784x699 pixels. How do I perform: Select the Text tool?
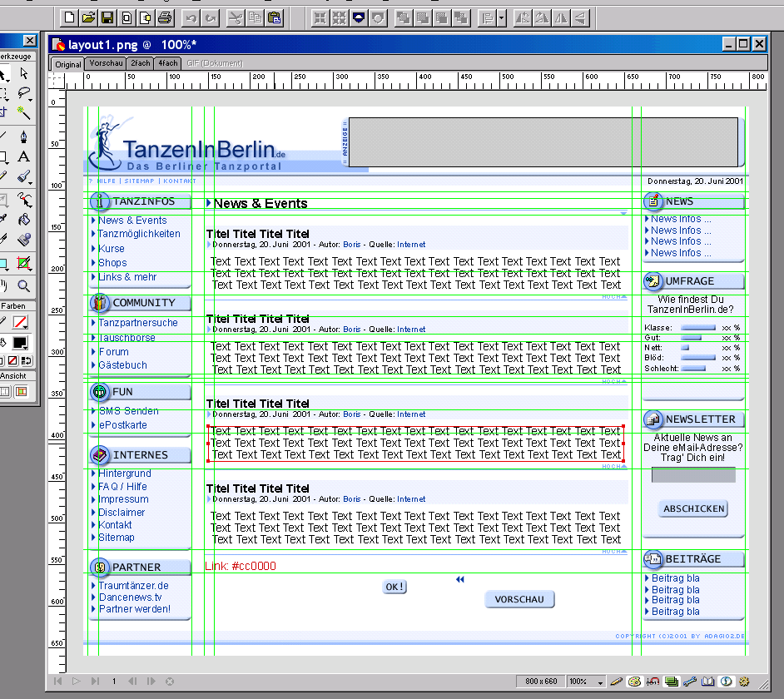coord(23,156)
